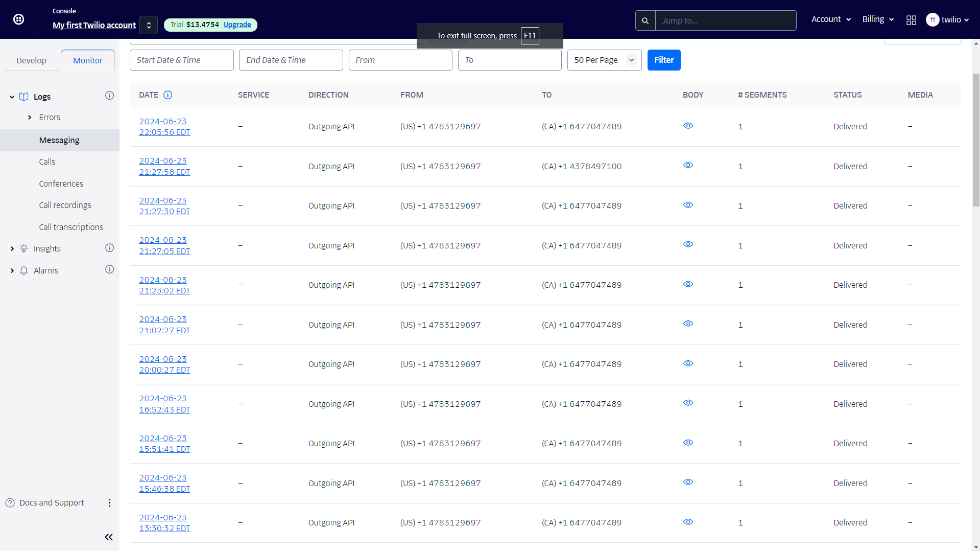Open the Account dropdown menu

[x=830, y=19]
